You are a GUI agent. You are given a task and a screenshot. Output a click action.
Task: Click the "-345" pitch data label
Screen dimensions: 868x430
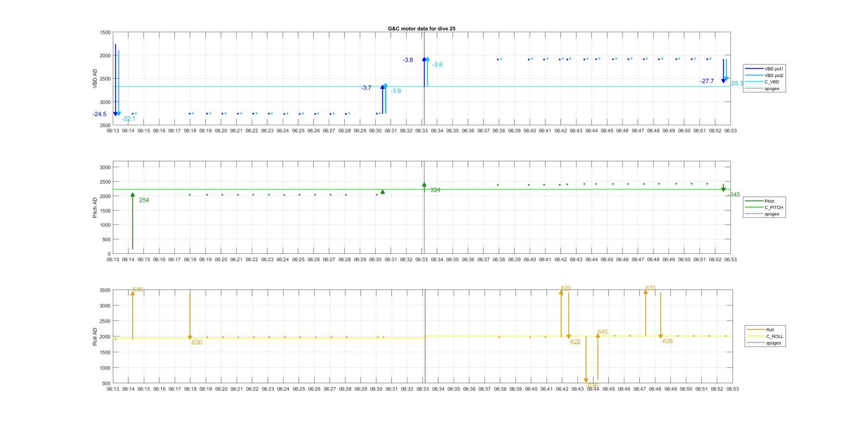[x=734, y=195]
